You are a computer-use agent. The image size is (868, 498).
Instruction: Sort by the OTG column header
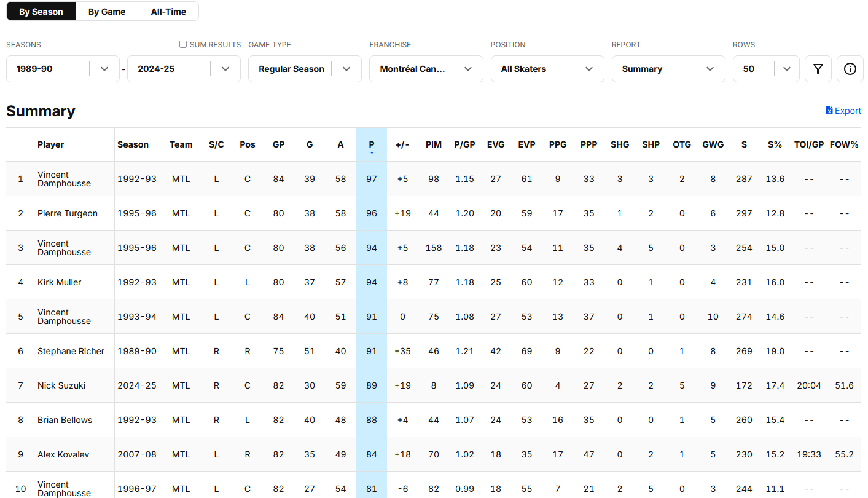point(682,144)
